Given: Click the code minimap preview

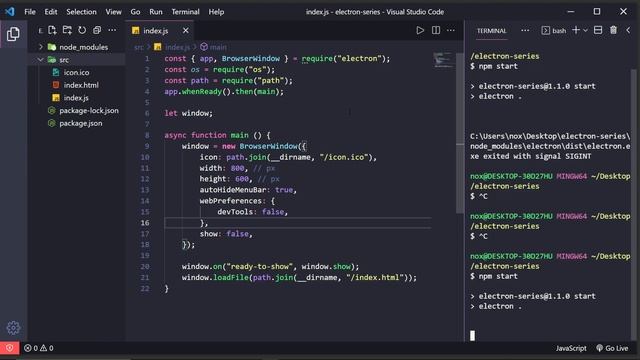Looking at the screenshot, I should 443,60.
